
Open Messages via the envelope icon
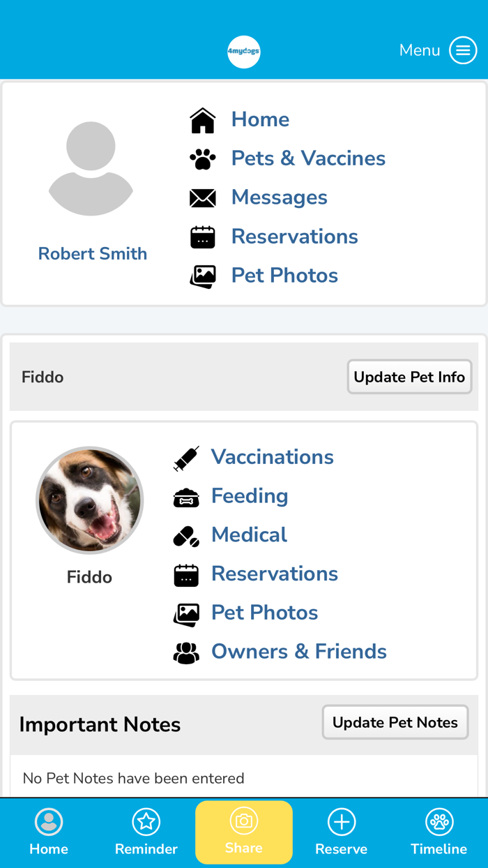pos(202,197)
